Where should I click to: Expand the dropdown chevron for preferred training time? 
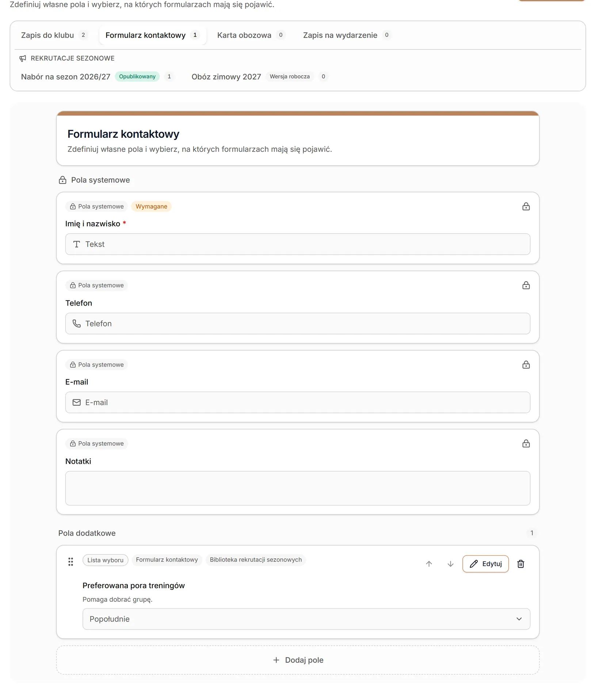(x=519, y=619)
